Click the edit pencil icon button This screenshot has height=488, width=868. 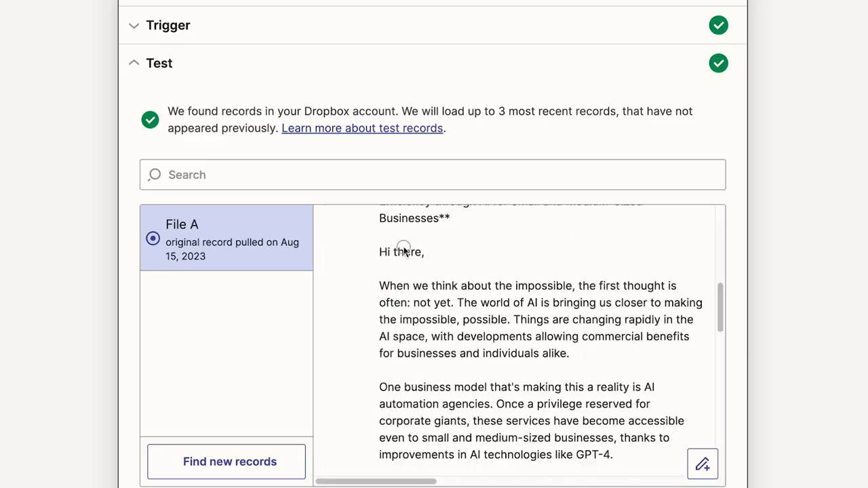(703, 464)
